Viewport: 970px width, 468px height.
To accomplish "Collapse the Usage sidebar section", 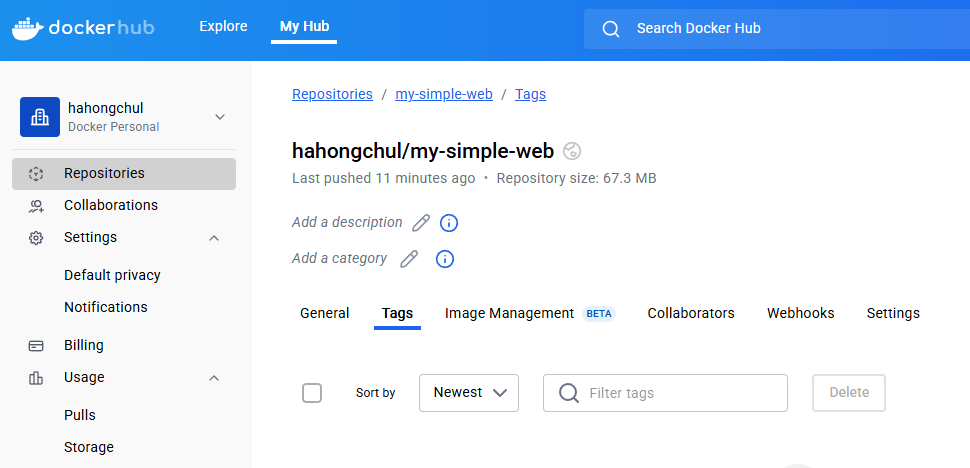I will tap(214, 378).
